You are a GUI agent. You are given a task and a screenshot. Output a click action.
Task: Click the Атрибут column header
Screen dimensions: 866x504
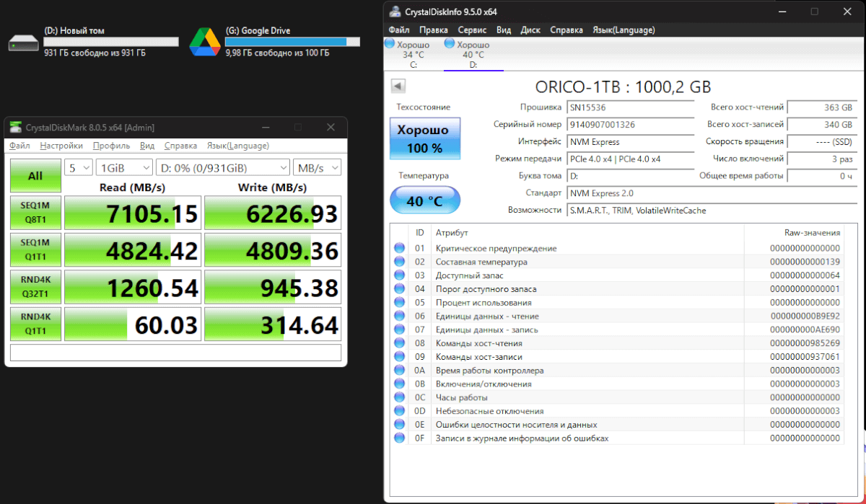[452, 233]
